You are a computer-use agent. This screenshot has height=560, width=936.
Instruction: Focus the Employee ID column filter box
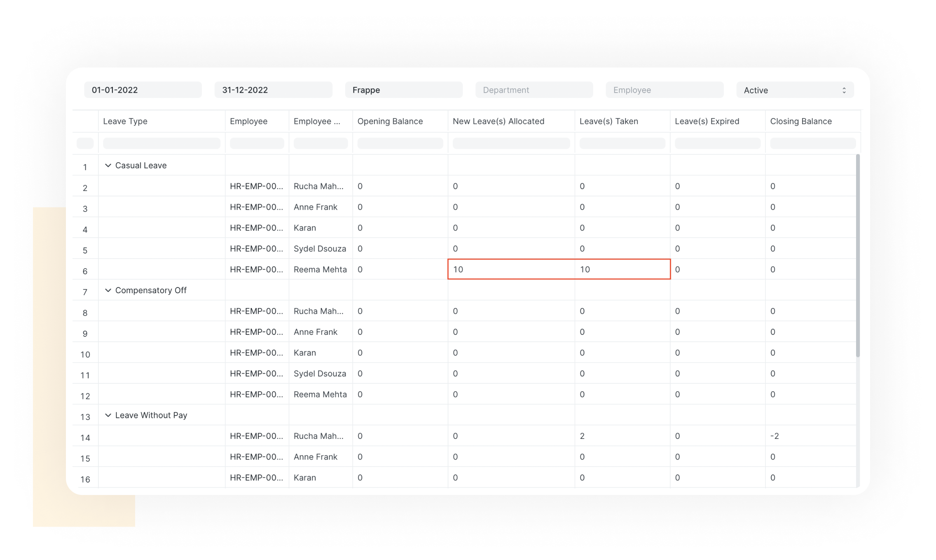[257, 143]
